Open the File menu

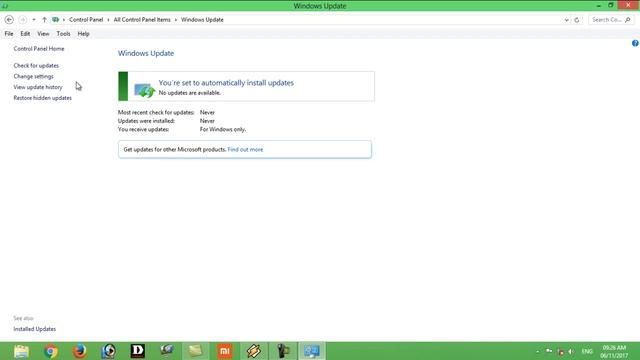pos(9,34)
